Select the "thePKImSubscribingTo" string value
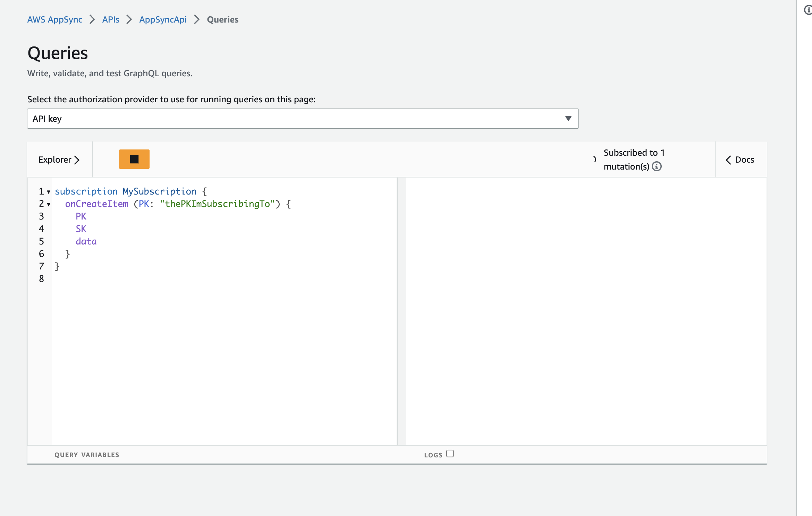 [217, 204]
